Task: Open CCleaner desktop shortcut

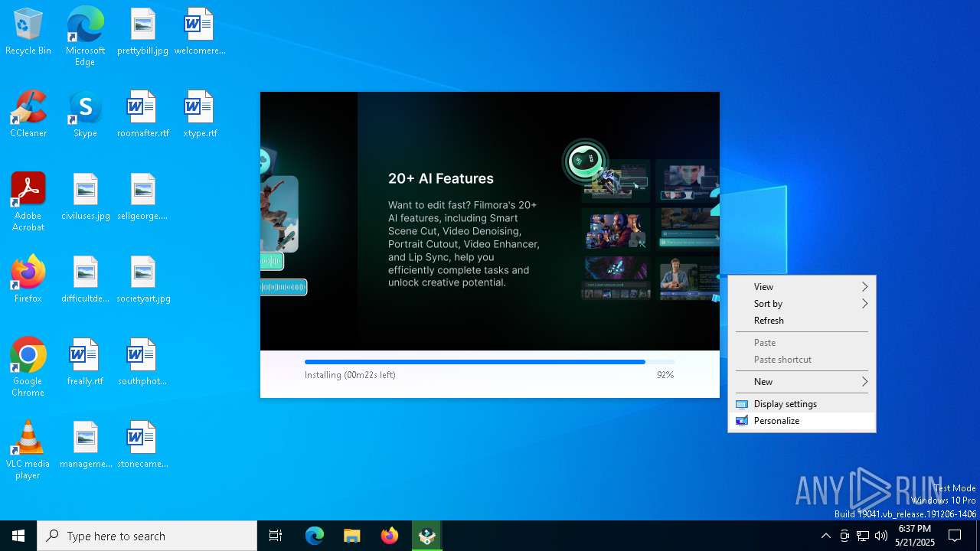Action: [28, 114]
